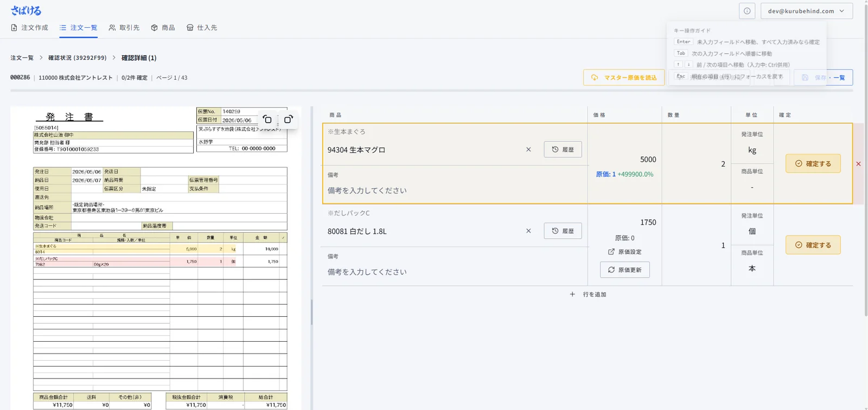868x410 pixels.
Task: Click the kg 発注単位 value
Action: coord(752,150)
